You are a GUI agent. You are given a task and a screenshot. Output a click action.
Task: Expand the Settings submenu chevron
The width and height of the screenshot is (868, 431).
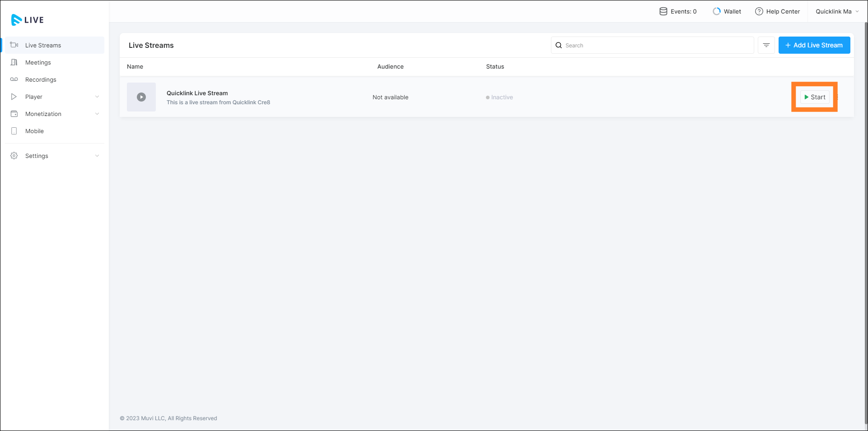pos(97,156)
